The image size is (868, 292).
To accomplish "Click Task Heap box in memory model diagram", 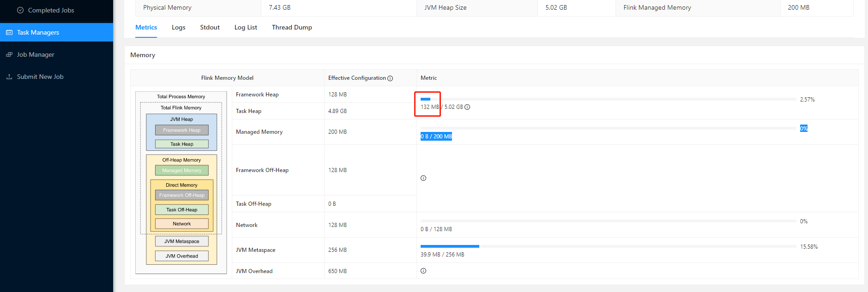I will pos(182,144).
